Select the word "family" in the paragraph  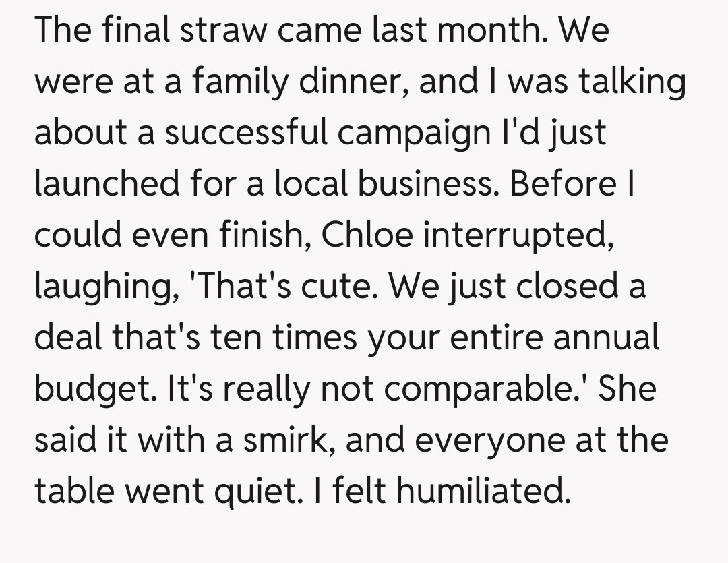coord(220,82)
